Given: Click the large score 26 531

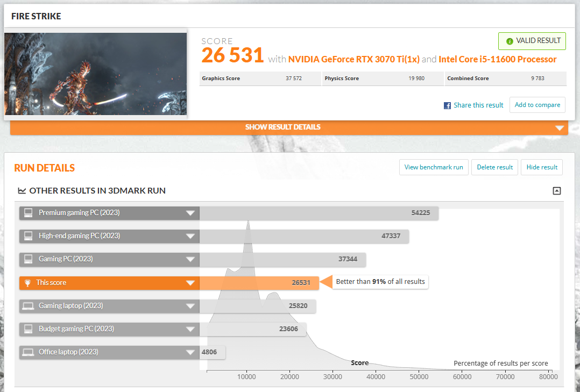Looking at the screenshot, I should tap(232, 55).
